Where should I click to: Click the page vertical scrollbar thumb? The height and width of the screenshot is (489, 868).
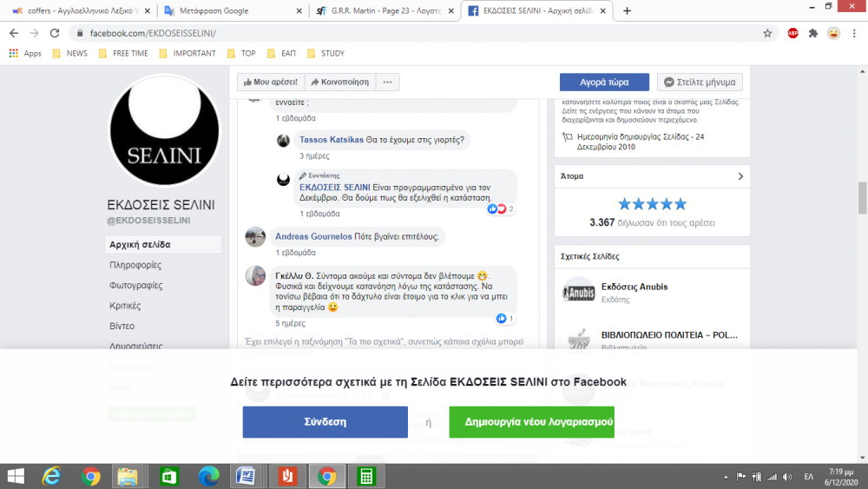[863, 197]
